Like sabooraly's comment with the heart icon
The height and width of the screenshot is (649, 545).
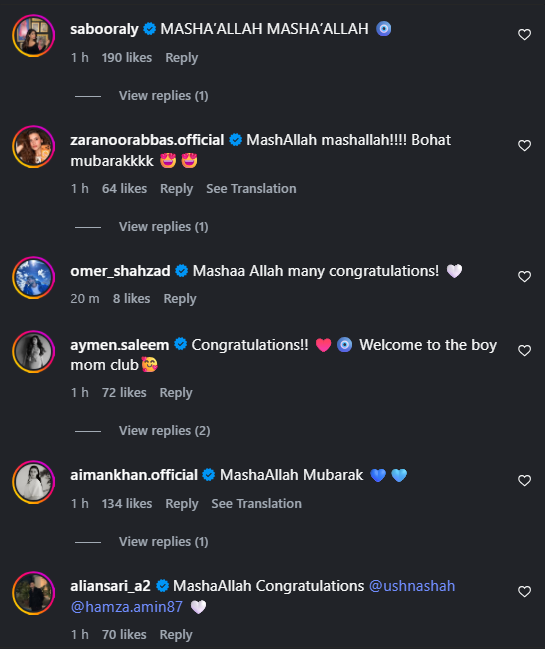(524, 34)
